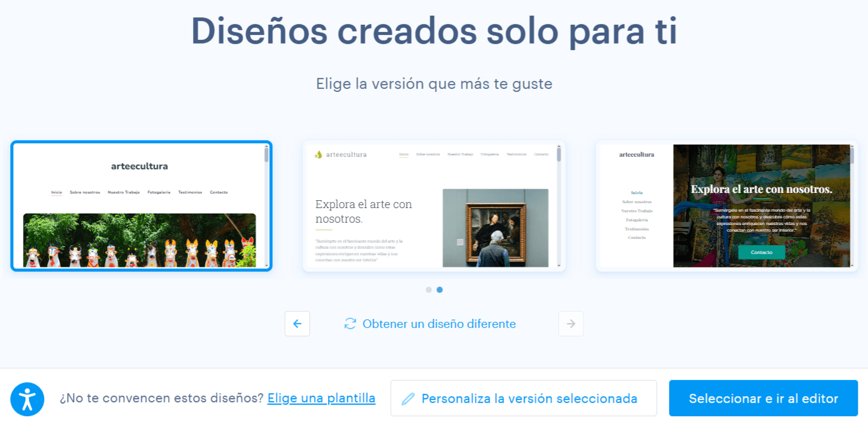Click Personaliza la versión seleccionada
Image resolution: width=868 pixels, height=421 pixels.
pos(524,398)
